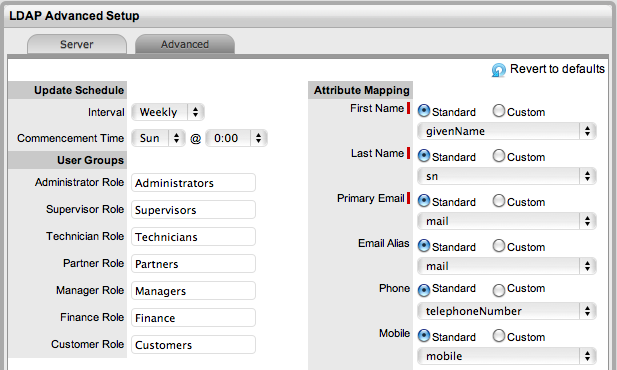Click the Technician Role text field

click(x=193, y=237)
